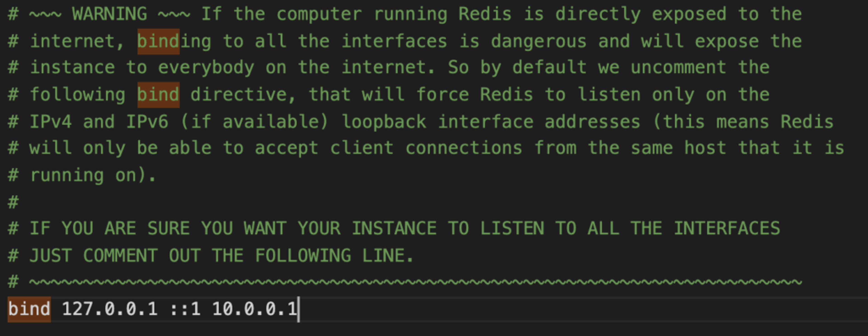Place cursor after 10.0.0.1 address
Screen dimensions: 868x336
(x=298, y=309)
